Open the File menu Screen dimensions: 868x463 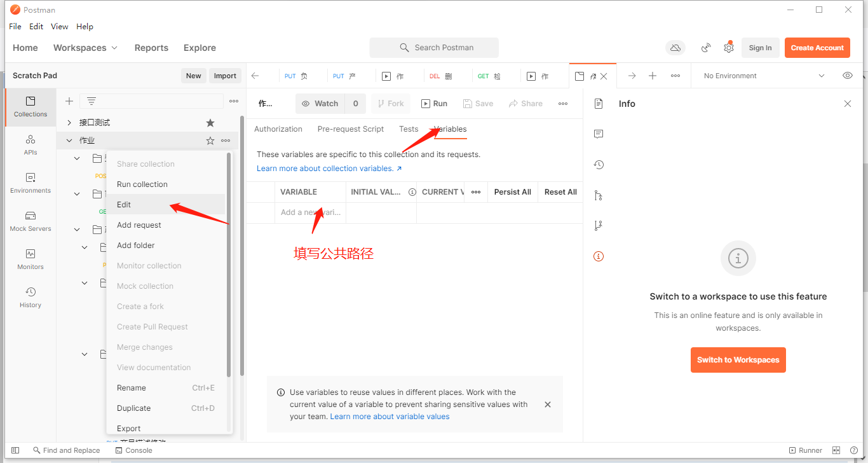pyautogui.click(x=15, y=27)
